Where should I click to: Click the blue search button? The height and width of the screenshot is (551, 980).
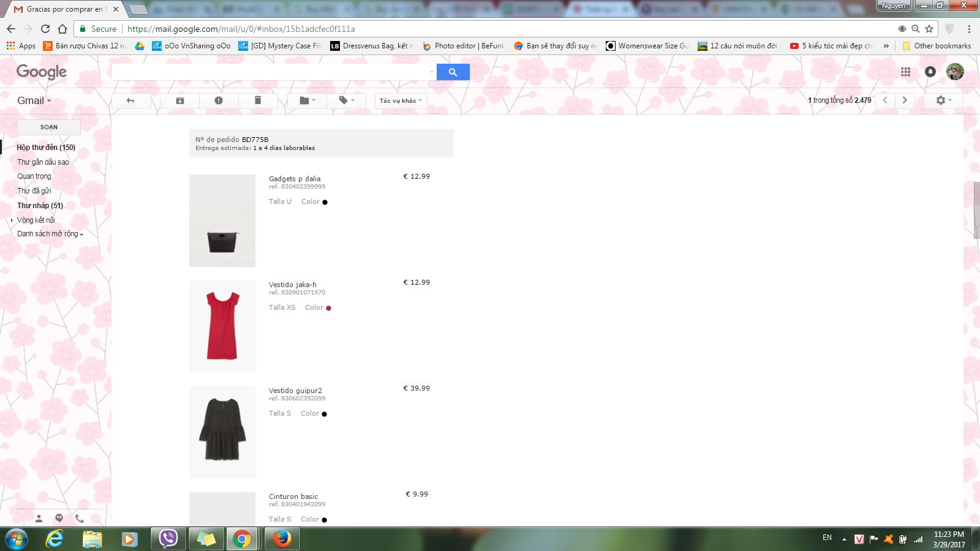(x=453, y=72)
